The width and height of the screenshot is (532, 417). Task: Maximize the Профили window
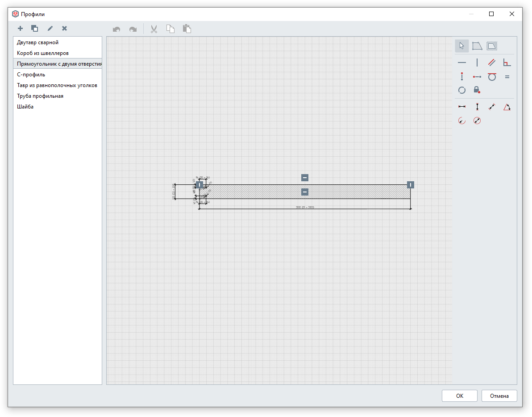click(491, 14)
